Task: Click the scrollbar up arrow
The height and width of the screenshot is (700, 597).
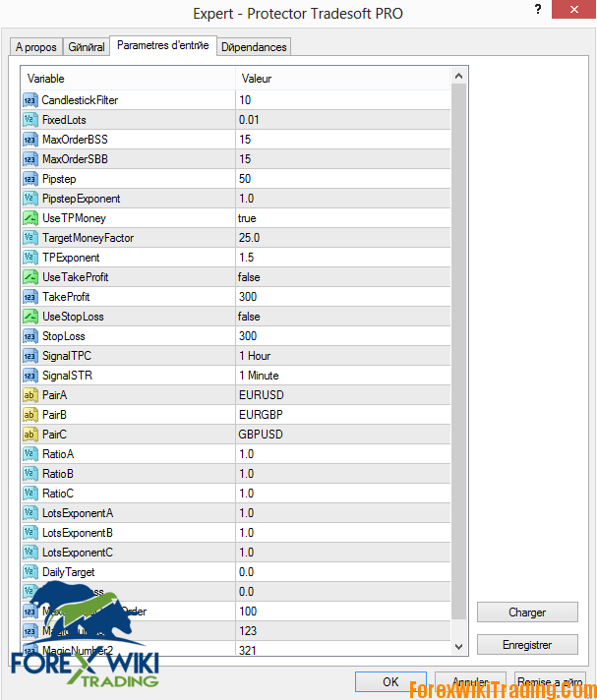Action: (458, 77)
